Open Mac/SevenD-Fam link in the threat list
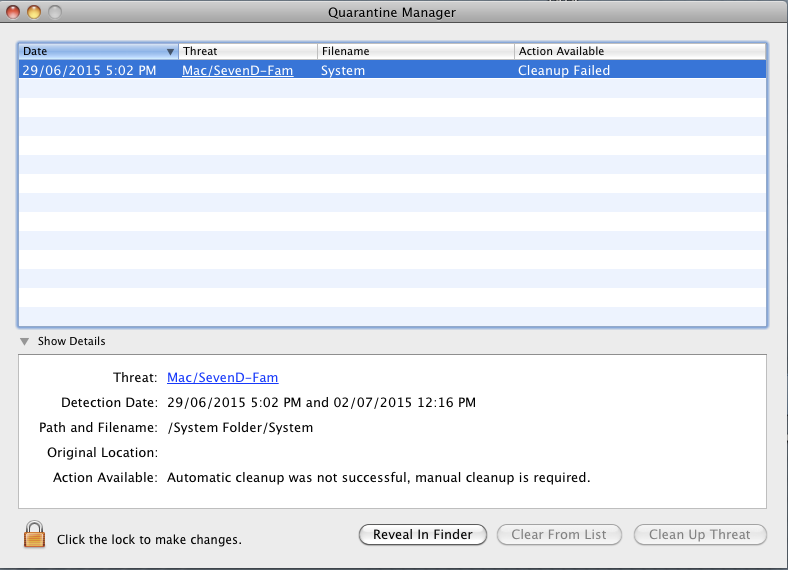 (237, 70)
